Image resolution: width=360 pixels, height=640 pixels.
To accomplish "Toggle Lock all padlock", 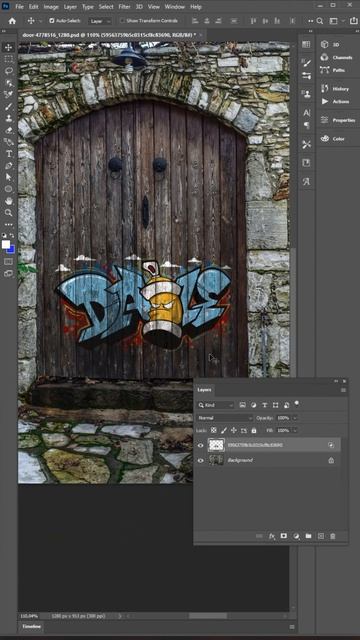I will pyautogui.click(x=254, y=430).
